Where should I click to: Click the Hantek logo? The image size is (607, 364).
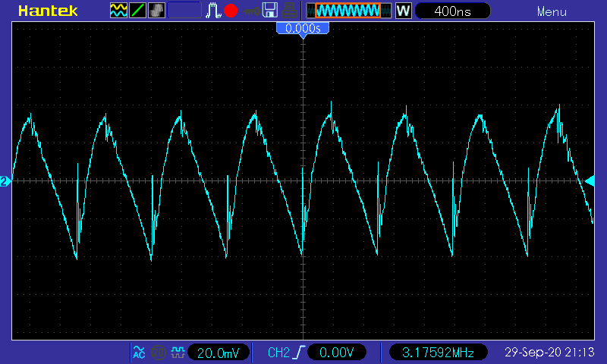[48, 11]
